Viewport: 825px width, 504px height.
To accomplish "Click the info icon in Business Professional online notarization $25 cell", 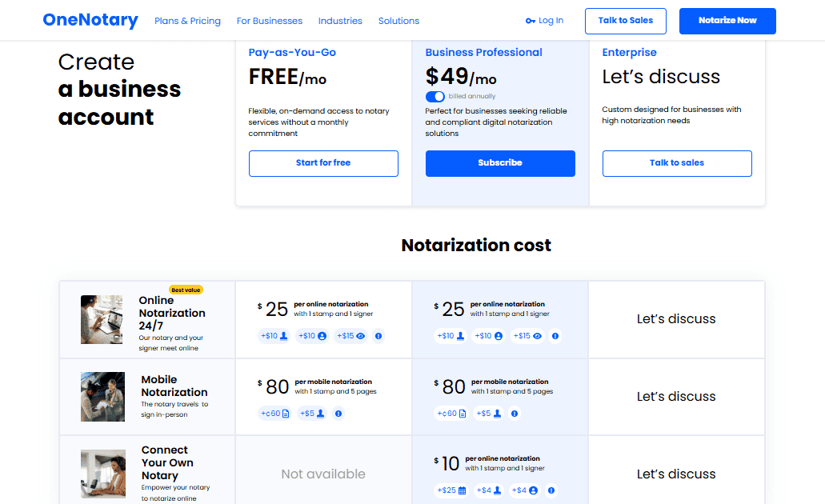I will pyautogui.click(x=555, y=336).
